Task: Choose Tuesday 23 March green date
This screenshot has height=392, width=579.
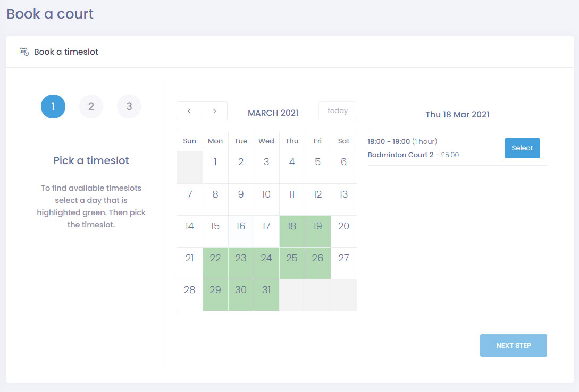Action: pos(241,263)
